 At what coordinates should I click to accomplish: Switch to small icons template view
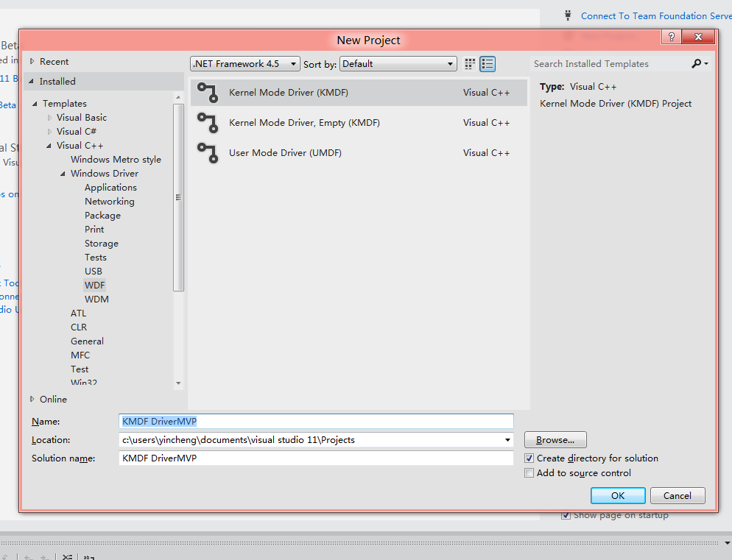(x=470, y=64)
